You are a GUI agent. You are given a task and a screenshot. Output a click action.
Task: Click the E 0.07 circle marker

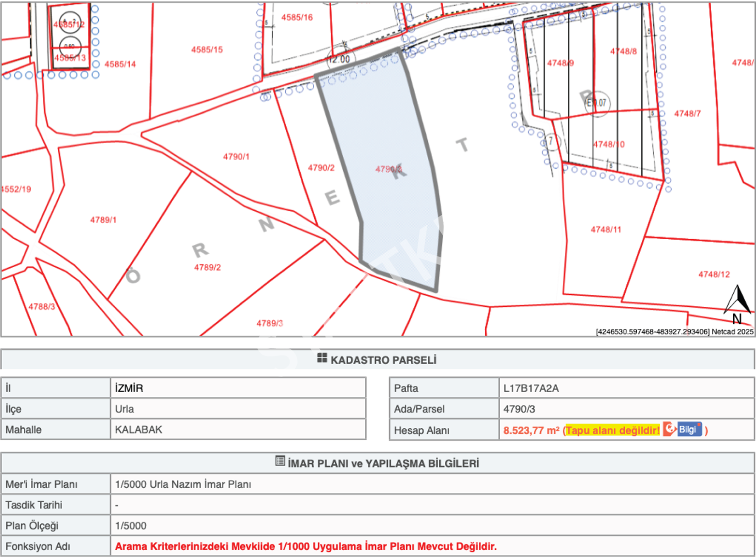[597, 103]
